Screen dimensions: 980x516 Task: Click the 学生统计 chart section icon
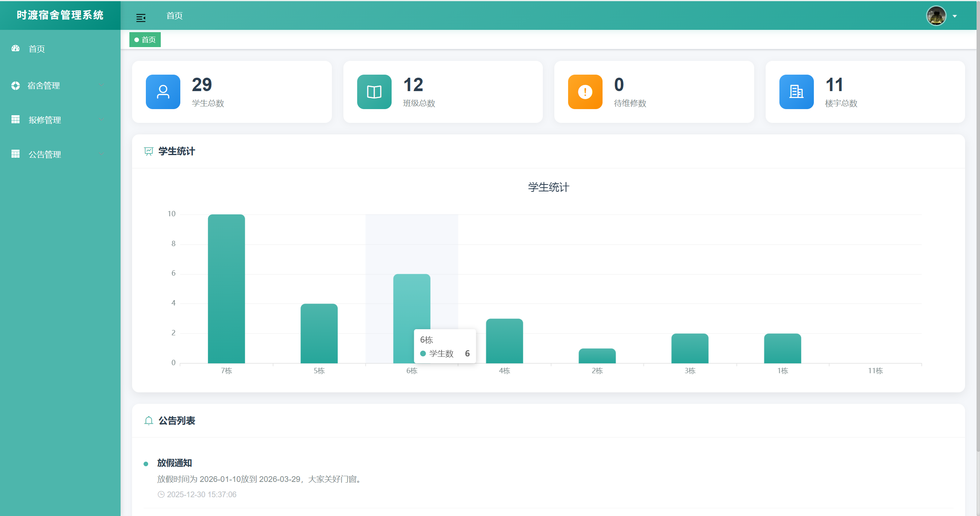pyautogui.click(x=149, y=152)
